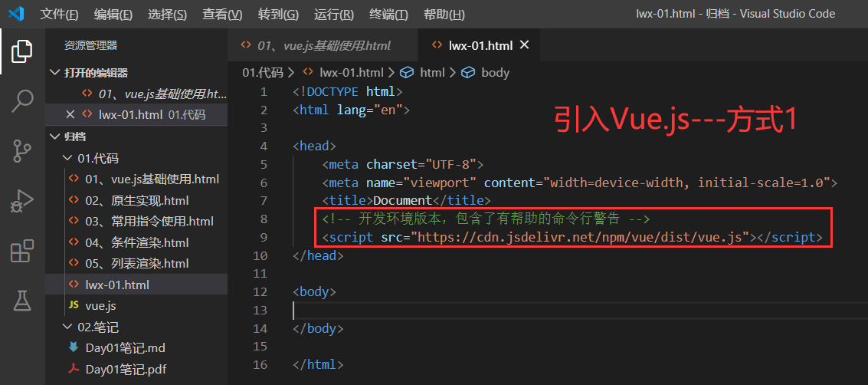
Task: Open 02、原生实现.html file
Action: pos(136,200)
